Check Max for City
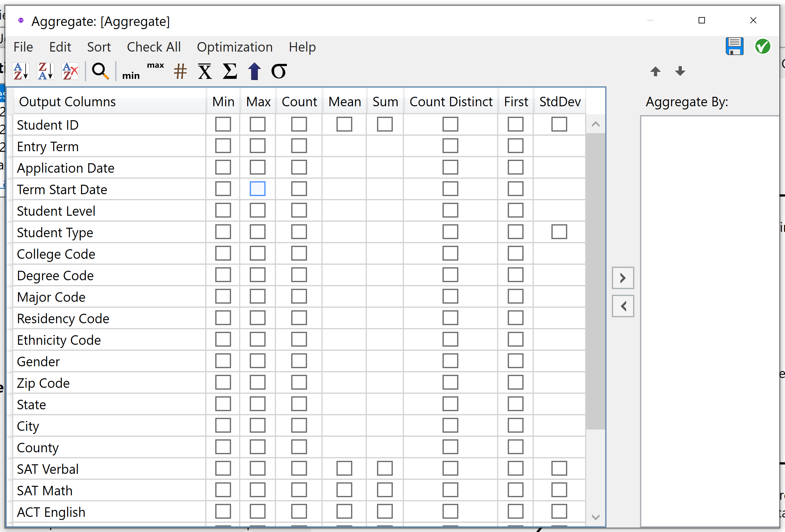The height and width of the screenshot is (532, 785). click(257, 425)
